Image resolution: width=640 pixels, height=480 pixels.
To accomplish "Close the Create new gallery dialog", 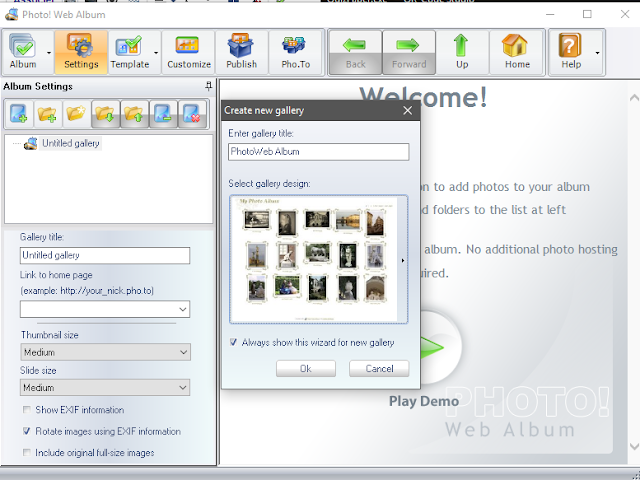I will pos(407,111).
